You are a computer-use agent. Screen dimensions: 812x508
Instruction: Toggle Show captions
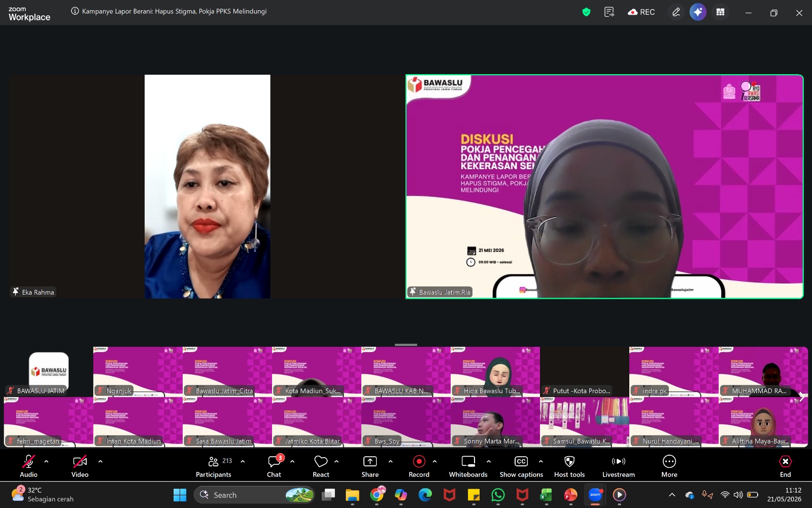point(521,466)
